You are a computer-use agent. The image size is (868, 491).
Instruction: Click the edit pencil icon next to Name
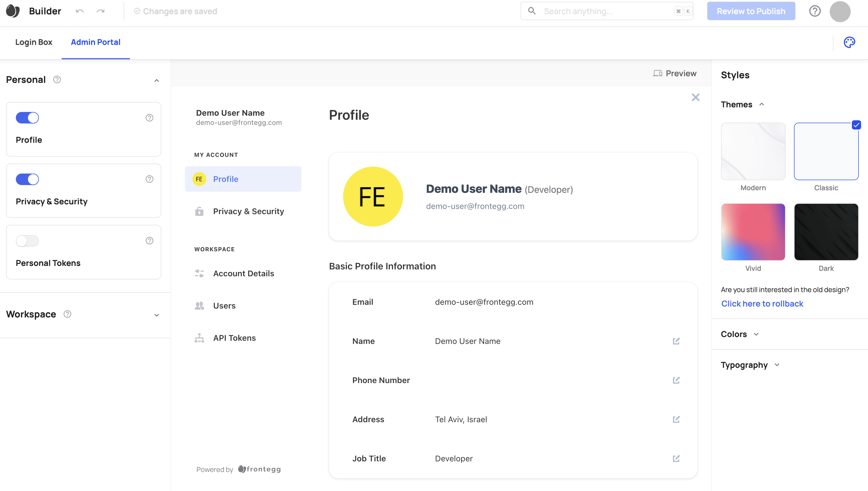(676, 341)
